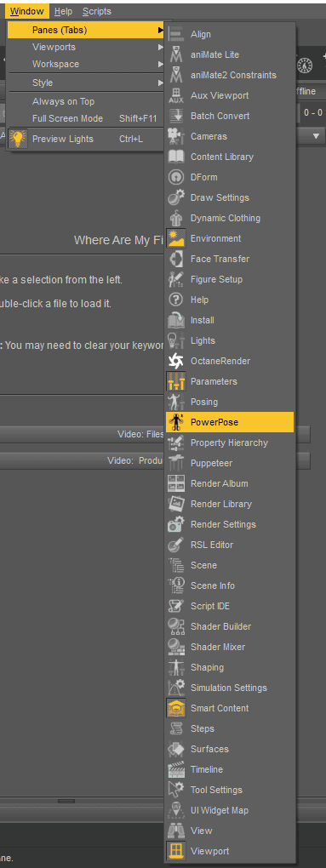
Task: Click the Cameras pane icon
Action: click(x=176, y=136)
